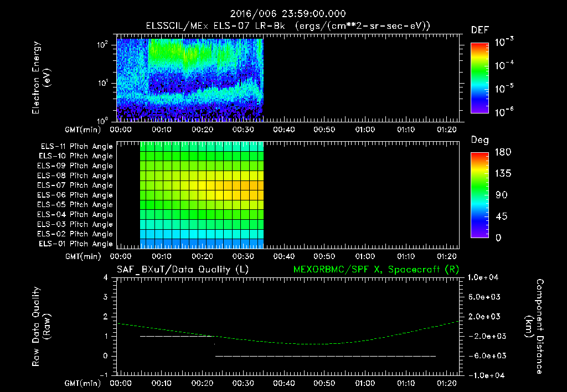The width and height of the screenshot is (567, 392).
Task: Click the DEF colorbar label
Action: tap(480, 30)
